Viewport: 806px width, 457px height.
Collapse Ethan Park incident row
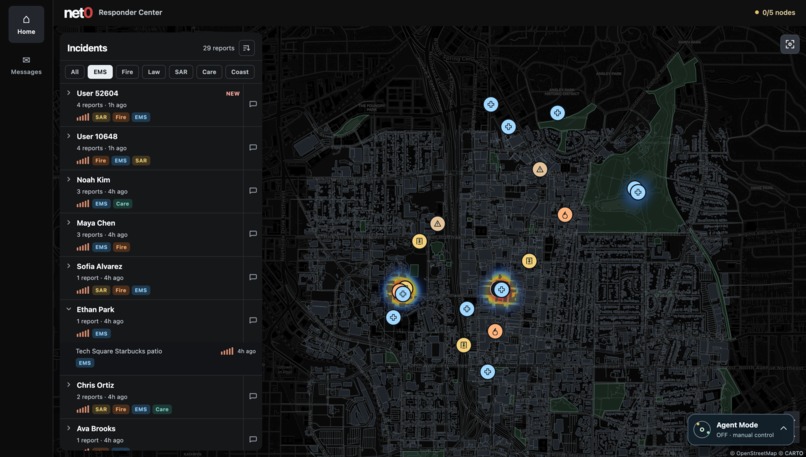click(x=68, y=309)
